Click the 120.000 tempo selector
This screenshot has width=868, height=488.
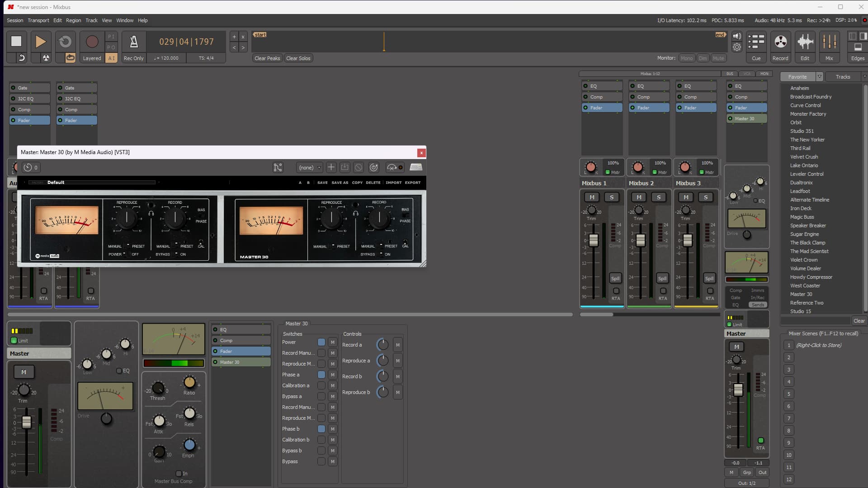tap(166, 58)
